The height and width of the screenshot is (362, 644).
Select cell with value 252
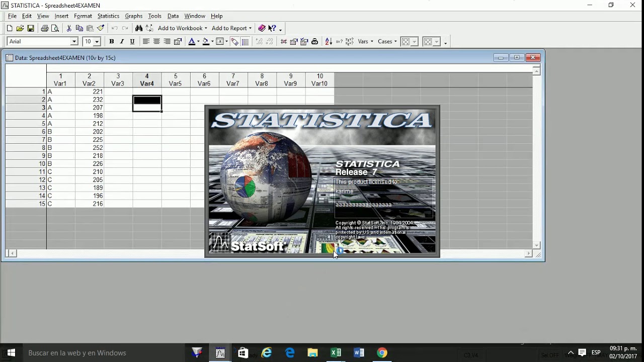tap(90, 148)
